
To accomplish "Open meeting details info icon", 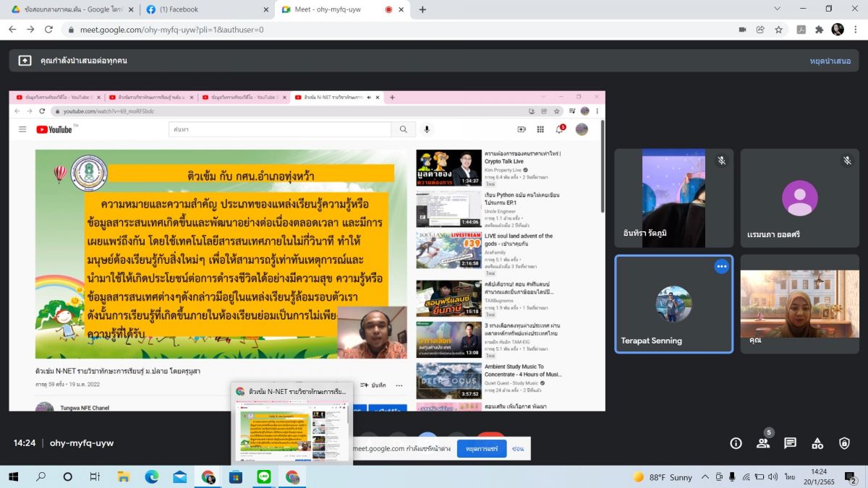I will pos(736,443).
